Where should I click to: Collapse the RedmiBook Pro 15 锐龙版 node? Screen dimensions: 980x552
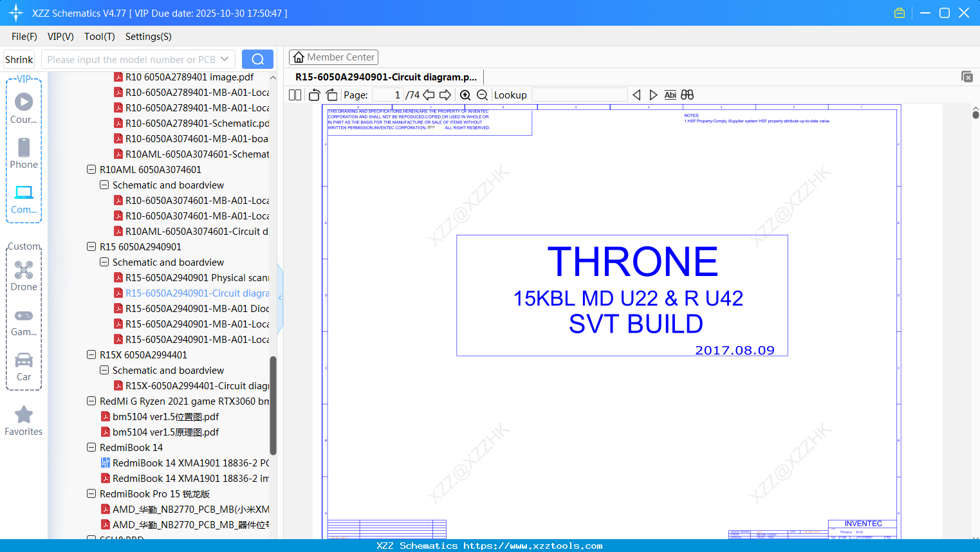[x=91, y=494]
